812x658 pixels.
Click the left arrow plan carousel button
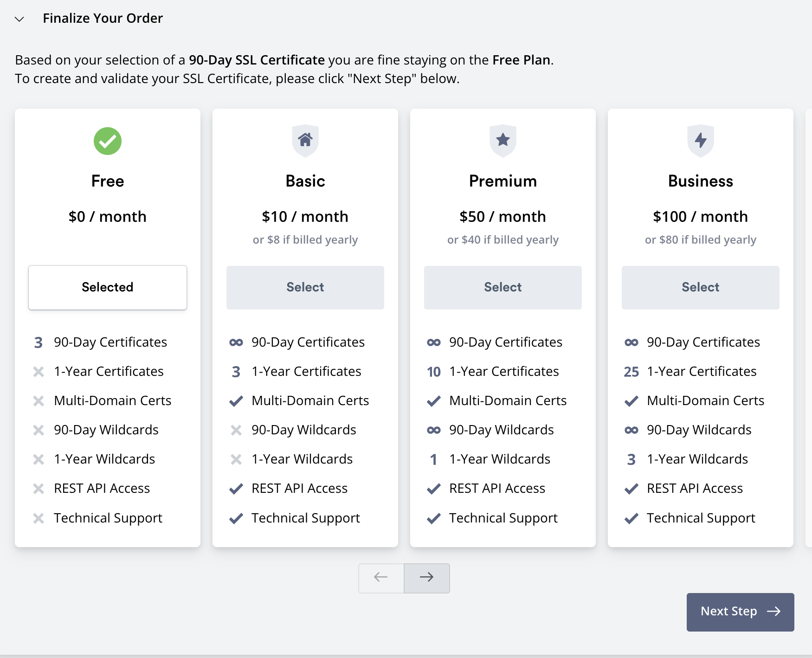381,578
